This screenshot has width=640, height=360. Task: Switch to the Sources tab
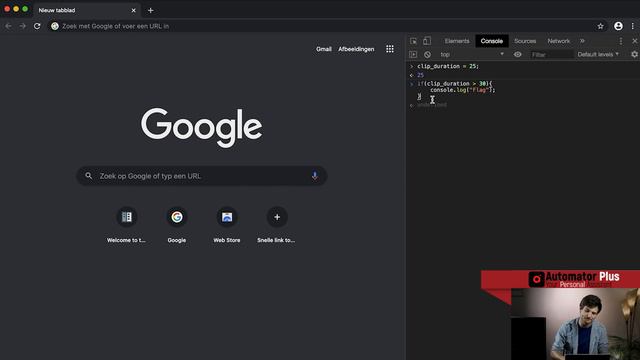pos(525,41)
